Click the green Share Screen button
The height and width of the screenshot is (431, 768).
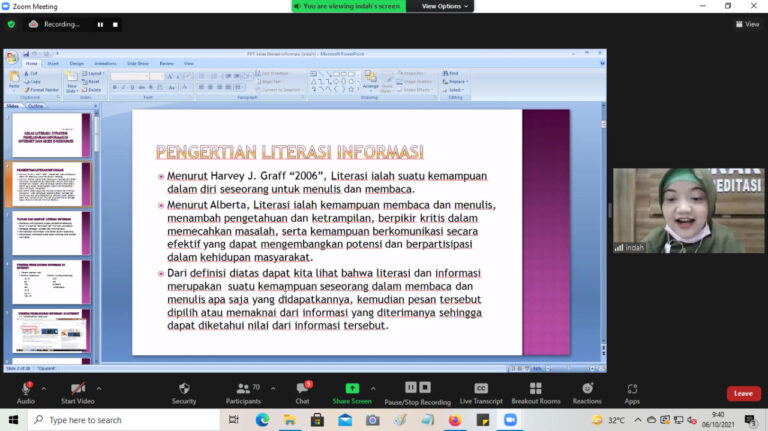pyautogui.click(x=352, y=390)
